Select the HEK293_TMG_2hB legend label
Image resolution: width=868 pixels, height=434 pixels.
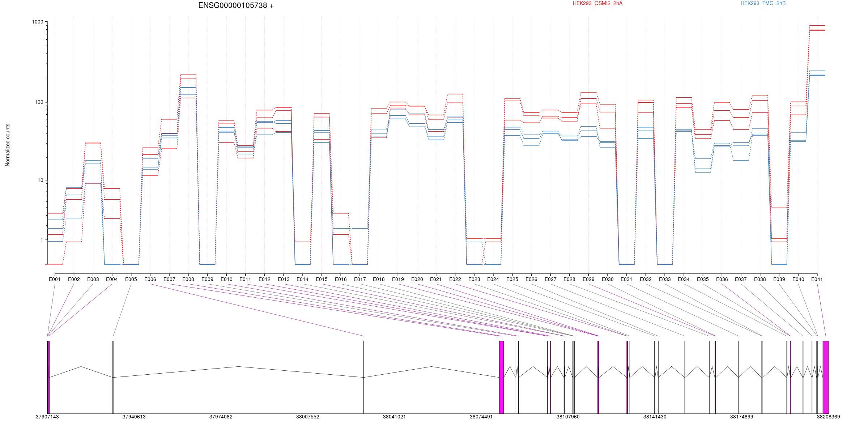(763, 3)
